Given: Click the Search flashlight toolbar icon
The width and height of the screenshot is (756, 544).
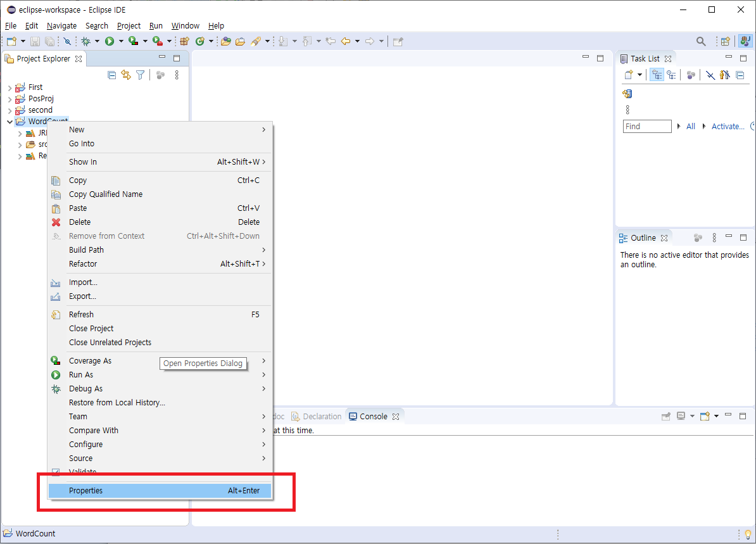Looking at the screenshot, I should tap(256, 41).
